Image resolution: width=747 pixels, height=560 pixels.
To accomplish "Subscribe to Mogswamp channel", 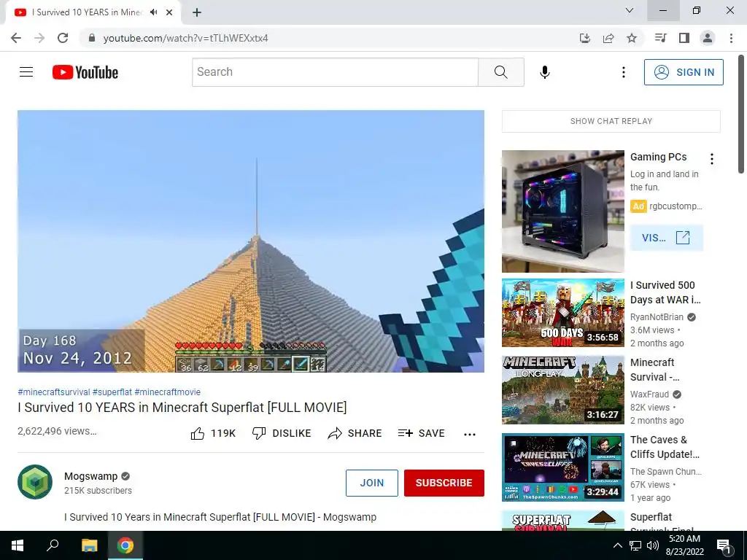I will 444,483.
